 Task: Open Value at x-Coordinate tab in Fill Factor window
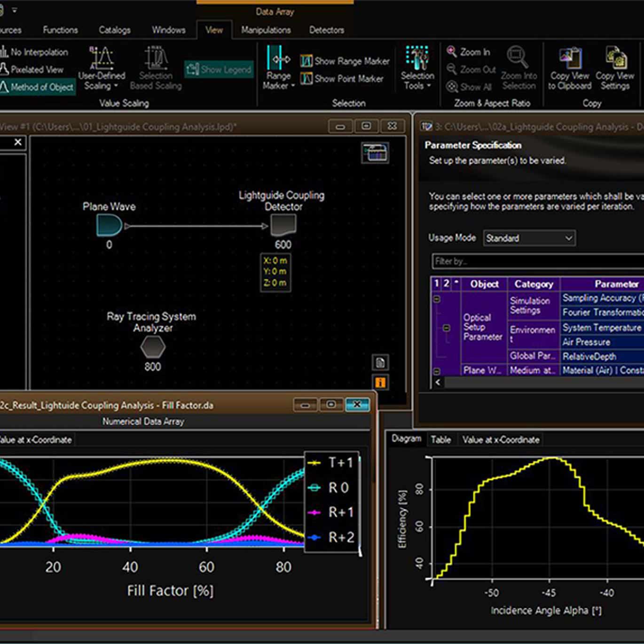coord(36,440)
